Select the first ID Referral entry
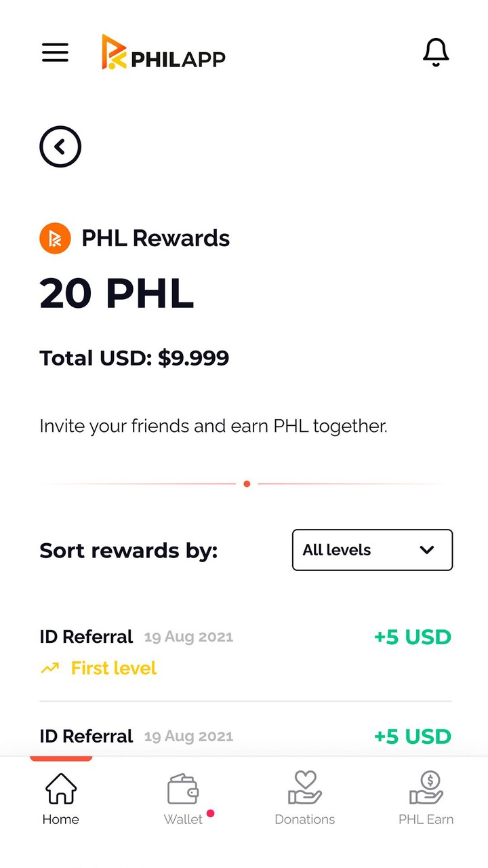The height and width of the screenshot is (868, 488). click(x=87, y=637)
